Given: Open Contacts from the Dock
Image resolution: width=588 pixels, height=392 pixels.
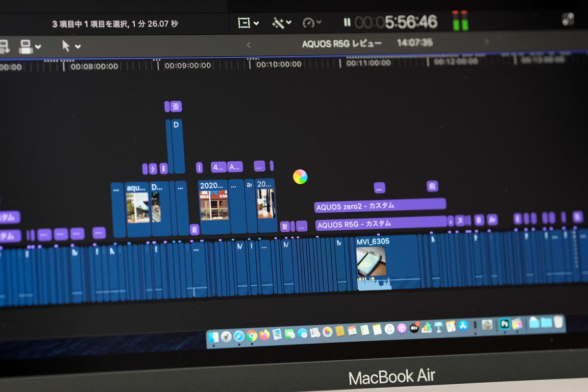Looking at the screenshot, I should click(340, 331).
